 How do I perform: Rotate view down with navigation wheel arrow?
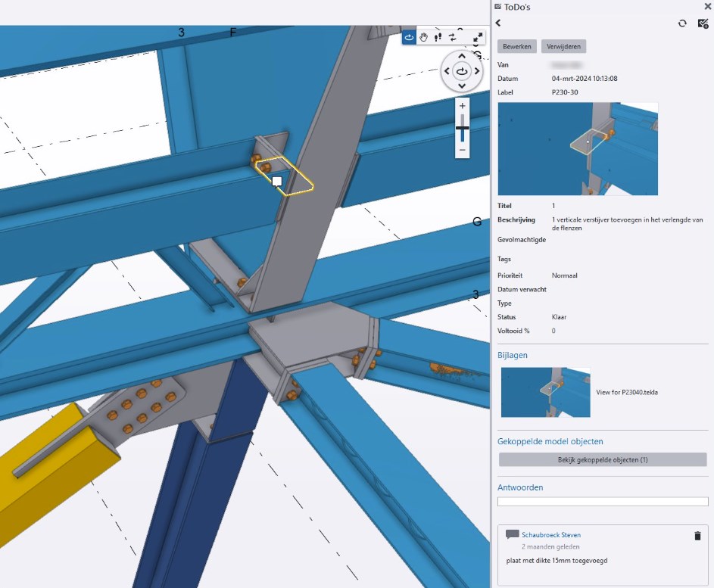[462, 86]
